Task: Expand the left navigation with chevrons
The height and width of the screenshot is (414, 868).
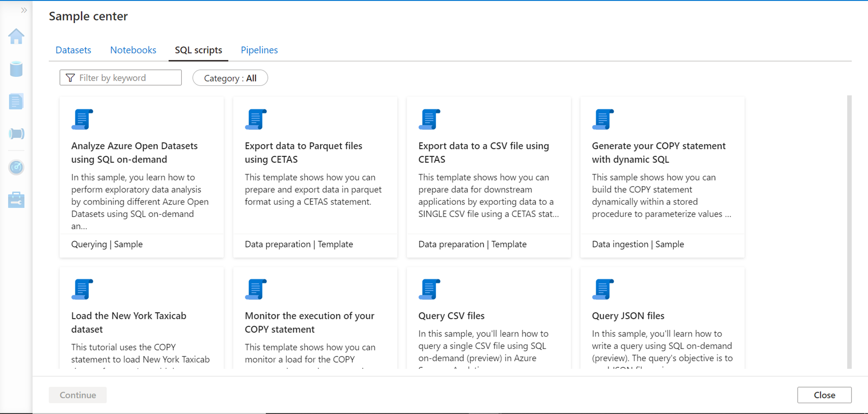Action: tap(24, 10)
